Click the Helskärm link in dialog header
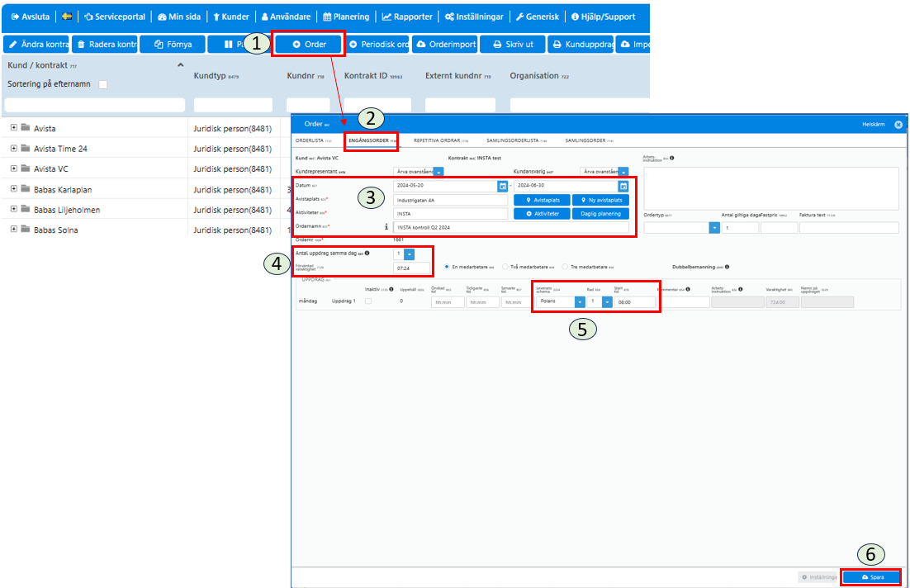 (873, 124)
